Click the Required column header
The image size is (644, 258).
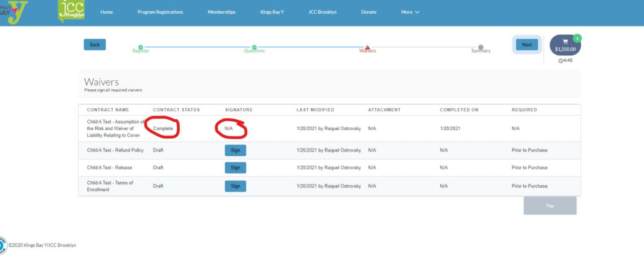click(524, 110)
